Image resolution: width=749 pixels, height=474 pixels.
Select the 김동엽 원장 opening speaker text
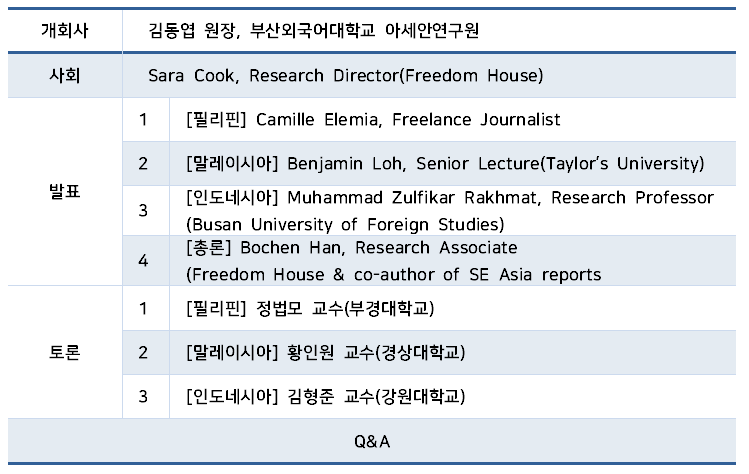312,30
